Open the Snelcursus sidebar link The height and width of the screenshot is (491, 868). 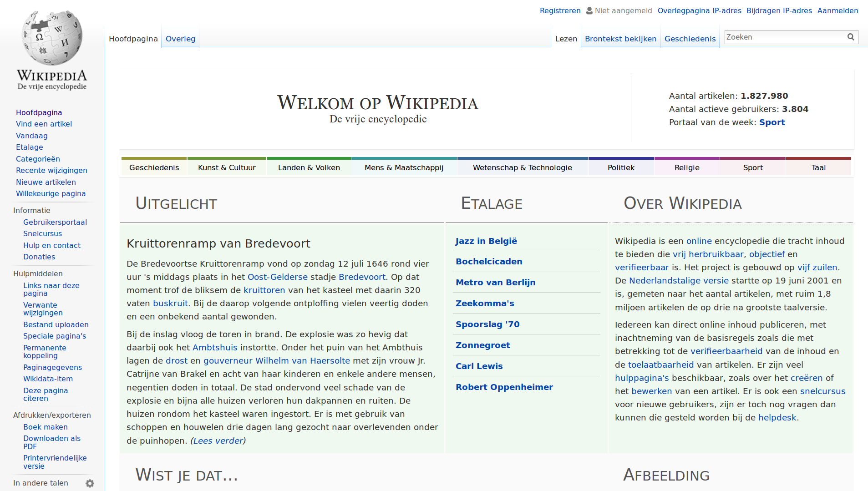[x=42, y=233]
